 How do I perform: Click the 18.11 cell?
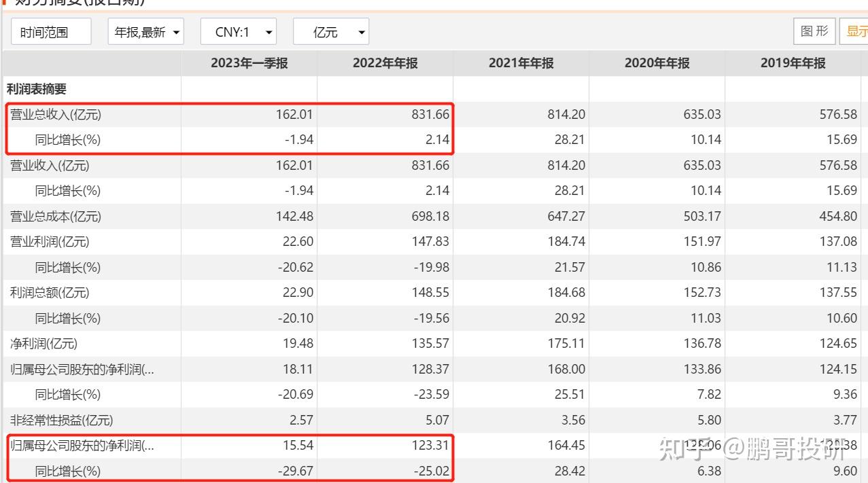[298, 370]
